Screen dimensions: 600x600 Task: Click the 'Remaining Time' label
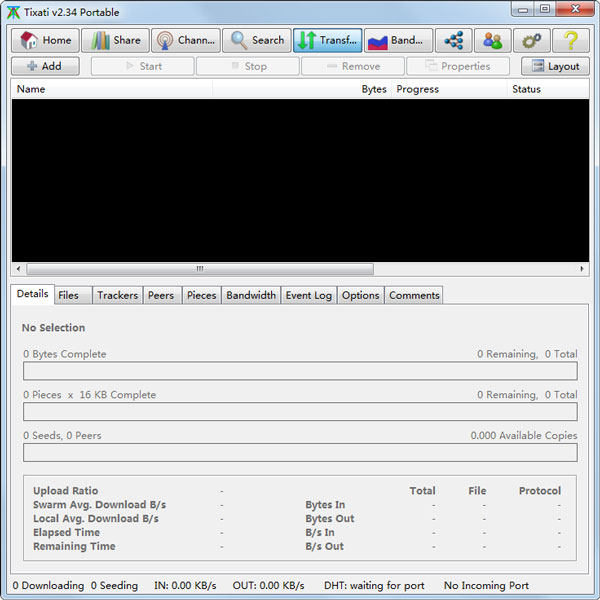[x=74, y=546]
